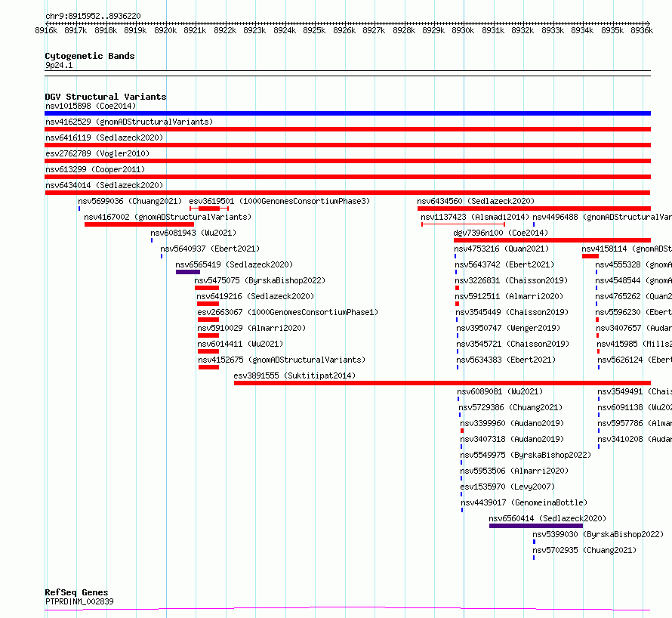Open dgv7396n100 (Coe2014) variant
Viewport: 672px width, 618px height.
[x=501, y=233]
